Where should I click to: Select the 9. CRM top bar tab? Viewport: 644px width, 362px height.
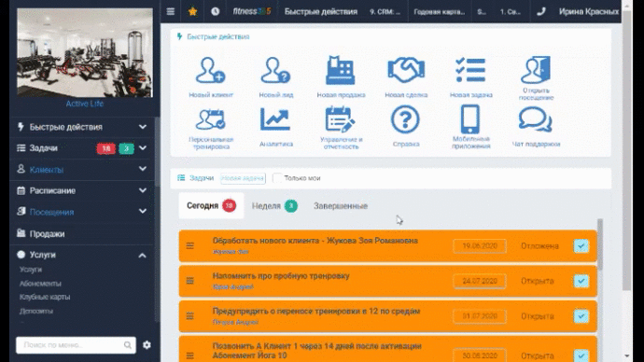pos(385,12)
